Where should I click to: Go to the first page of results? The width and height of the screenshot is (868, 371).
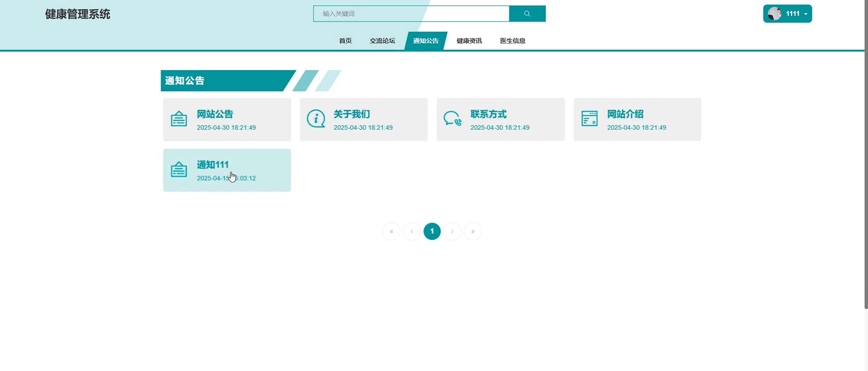[391, 231]
